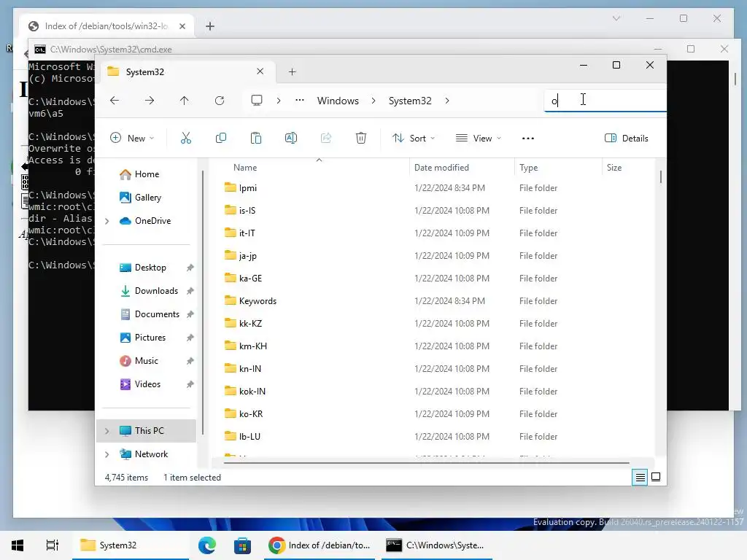The height and width of the screenshot is (560, 747).
Task: Expand the This PC tree node
Action: pyautogui.click(x=107, y=431)
